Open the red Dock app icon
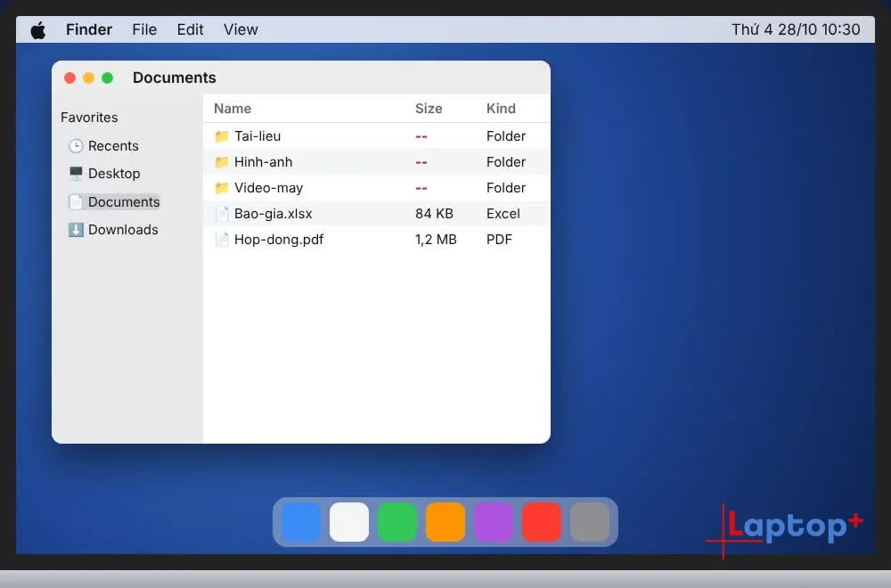This screenshot has height=588, width=891. (x=542, y=521)
